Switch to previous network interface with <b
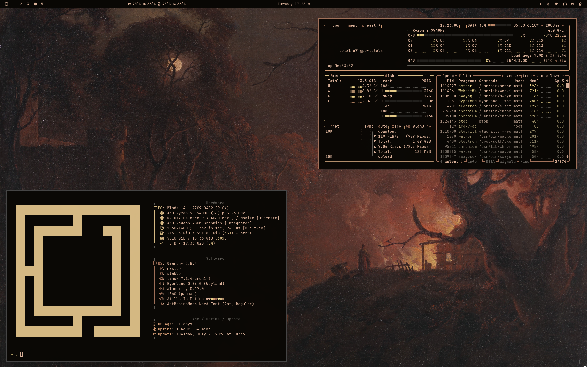This screenshot has height=368, width=588. (409, 126)
